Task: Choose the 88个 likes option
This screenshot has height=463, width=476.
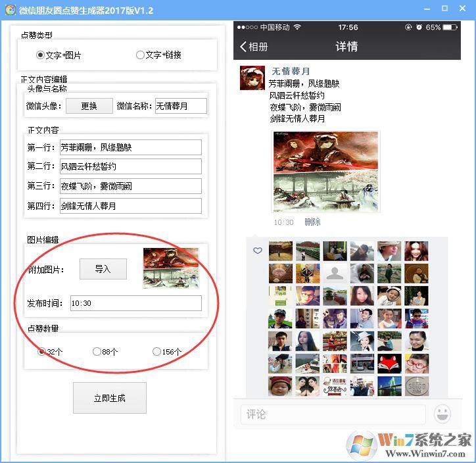Action: pyautogui.click(x=105, y=352)
